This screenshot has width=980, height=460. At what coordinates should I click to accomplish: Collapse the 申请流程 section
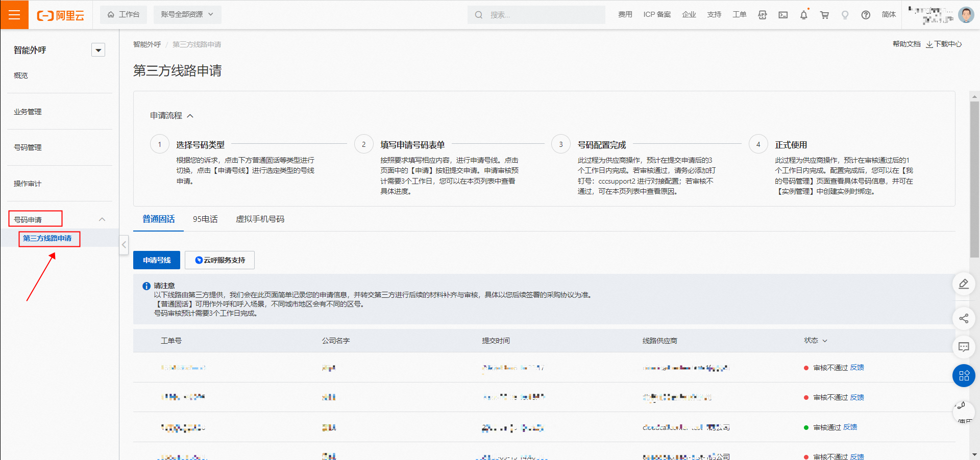coord(171,116)
